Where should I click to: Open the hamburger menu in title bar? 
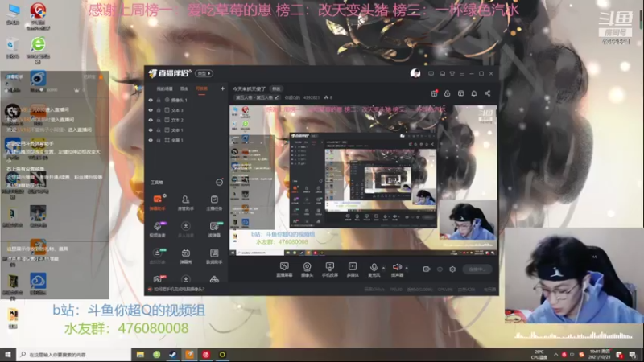pos(461,74)
